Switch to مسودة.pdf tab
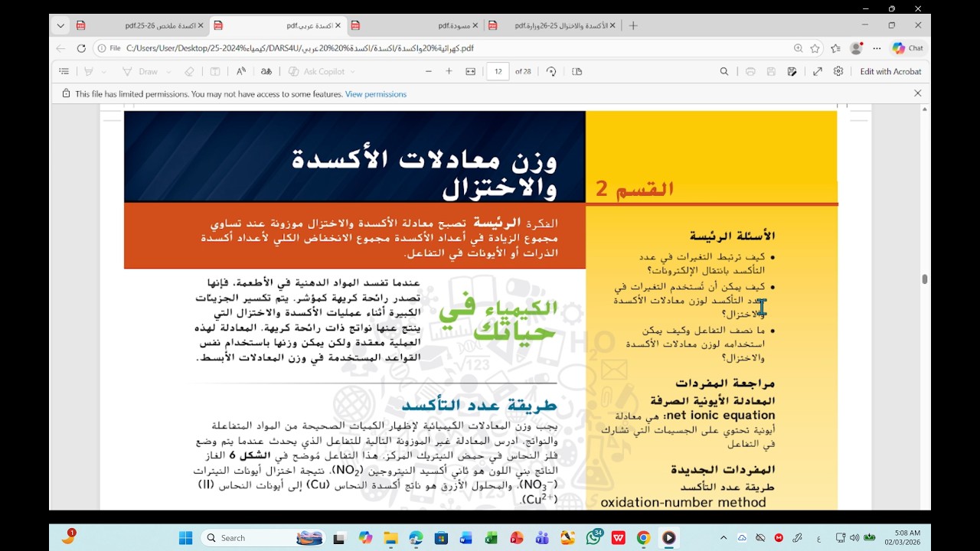Image resolution: width=980 pixels, height=551 pixels. (416, 25)
